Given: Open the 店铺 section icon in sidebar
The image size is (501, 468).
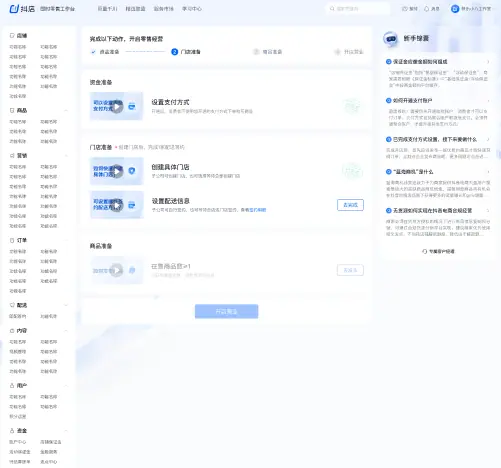Looking at the screenshot, I should (x=12, y=36).
